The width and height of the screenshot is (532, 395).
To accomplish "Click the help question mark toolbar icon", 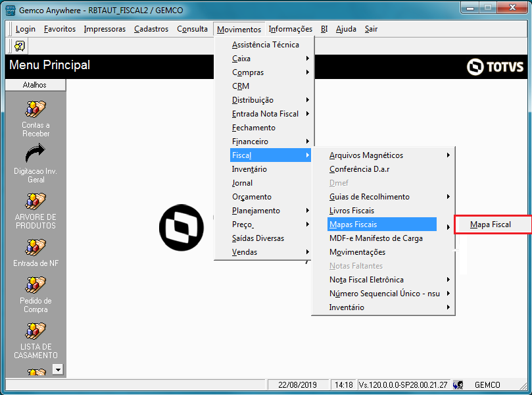I will tap(20, 46).
